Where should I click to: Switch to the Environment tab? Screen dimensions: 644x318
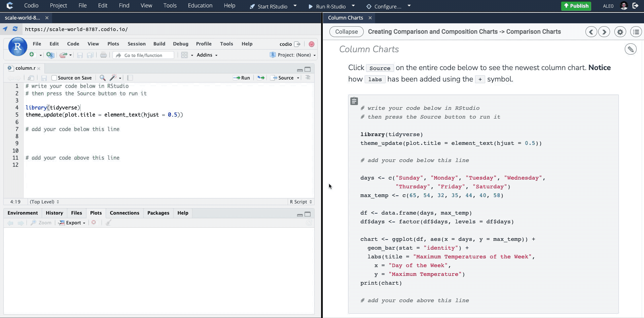tap(23, 213)
